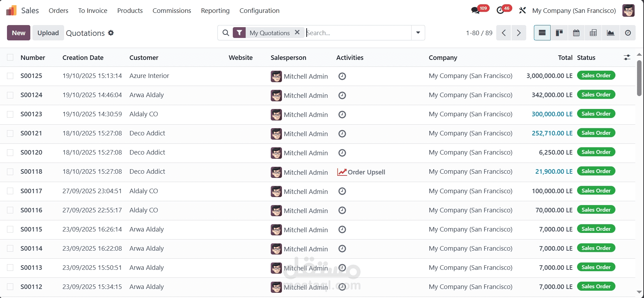Open the Reporting menu
644x298 pixels.
215,11
